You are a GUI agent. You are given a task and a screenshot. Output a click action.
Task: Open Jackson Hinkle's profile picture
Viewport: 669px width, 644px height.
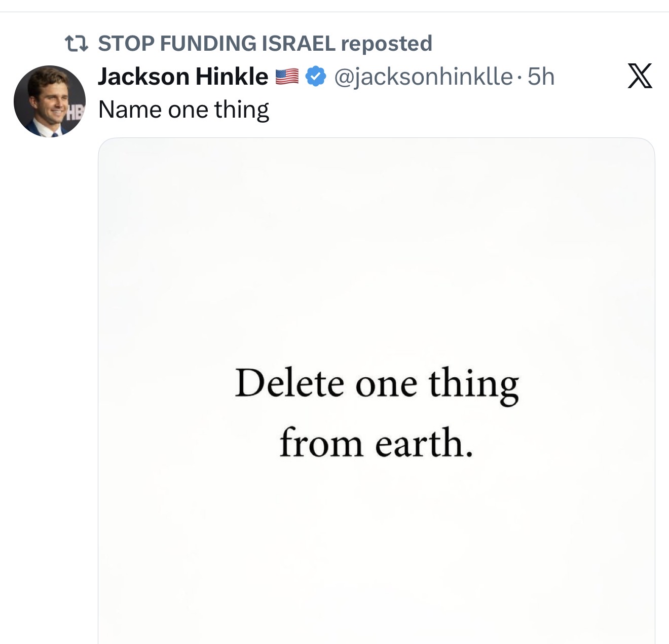[x=49, y=101]
